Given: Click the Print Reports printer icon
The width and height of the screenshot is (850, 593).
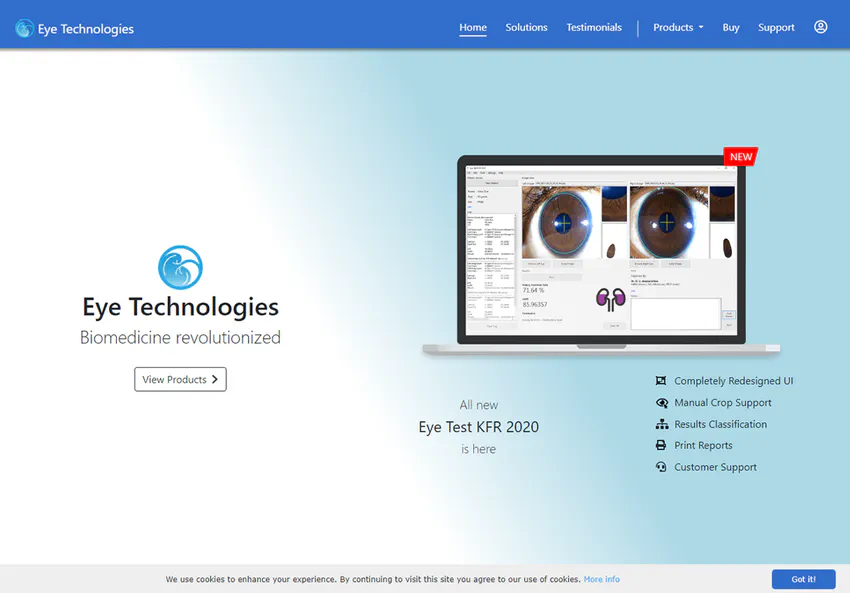Looking at the screenshot, I should [x=661, y=446].
